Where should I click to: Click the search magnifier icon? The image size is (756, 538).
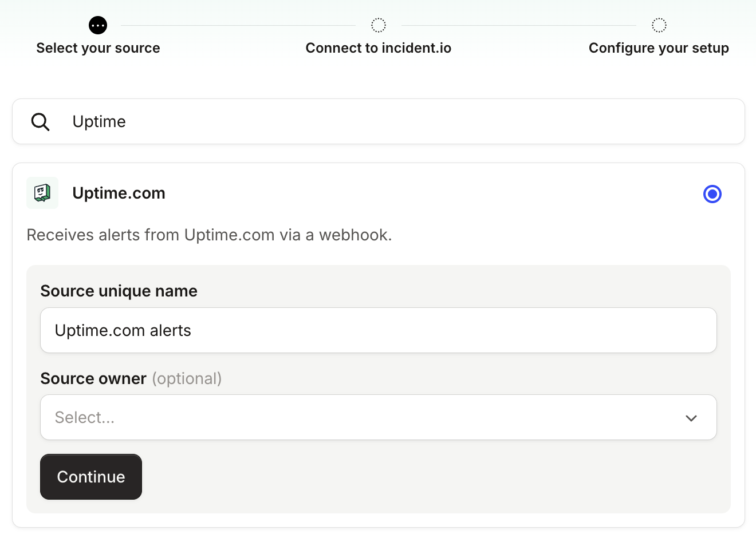pyautogui.click(x=40, y=122)
